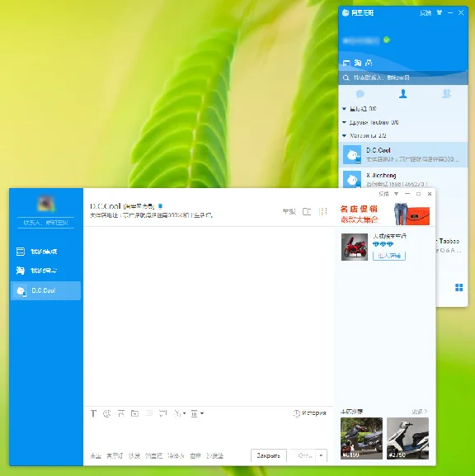Click the colored grid icon in chat header
Viewport: 475px width, 476px height.
(x=323, y=211)
